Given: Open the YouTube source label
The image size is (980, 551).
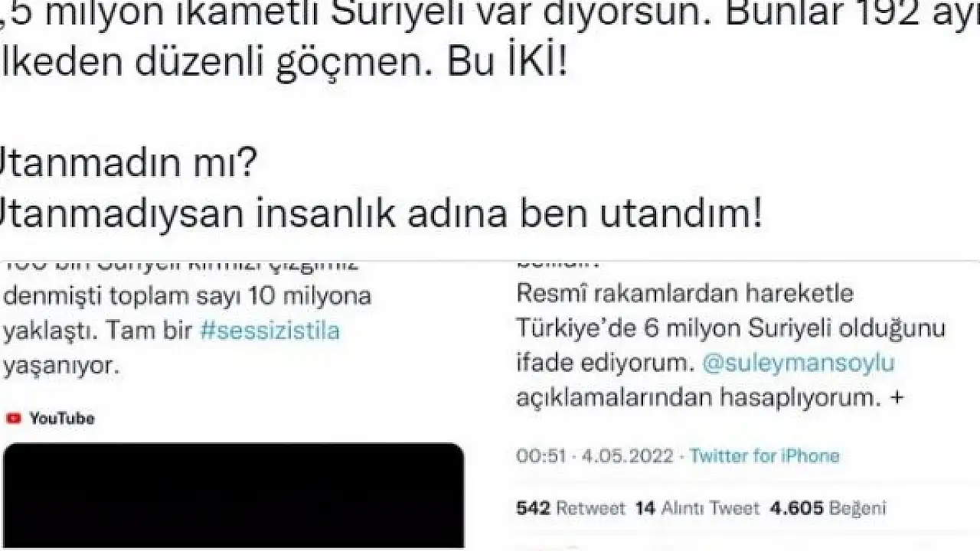Looking at the screenshot, I should 62,419.
